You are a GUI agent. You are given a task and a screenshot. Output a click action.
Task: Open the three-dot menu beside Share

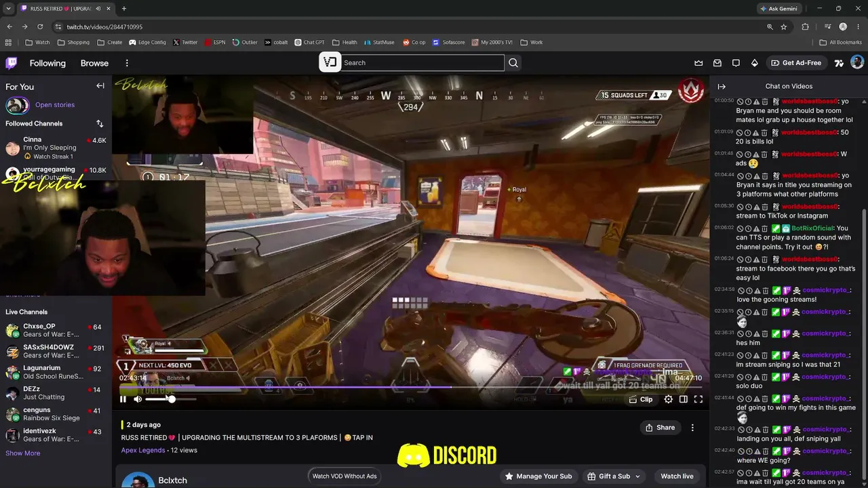692,428
